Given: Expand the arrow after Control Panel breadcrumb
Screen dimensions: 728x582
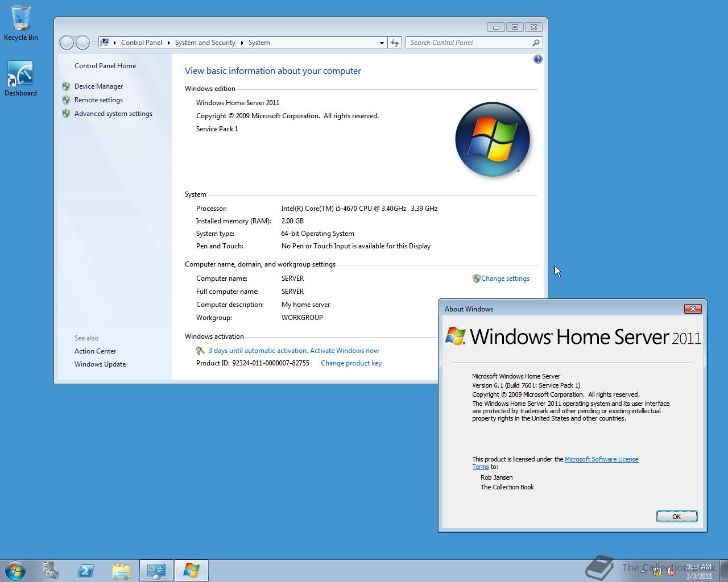Looking at the screenshot, I should click(168, 43).
